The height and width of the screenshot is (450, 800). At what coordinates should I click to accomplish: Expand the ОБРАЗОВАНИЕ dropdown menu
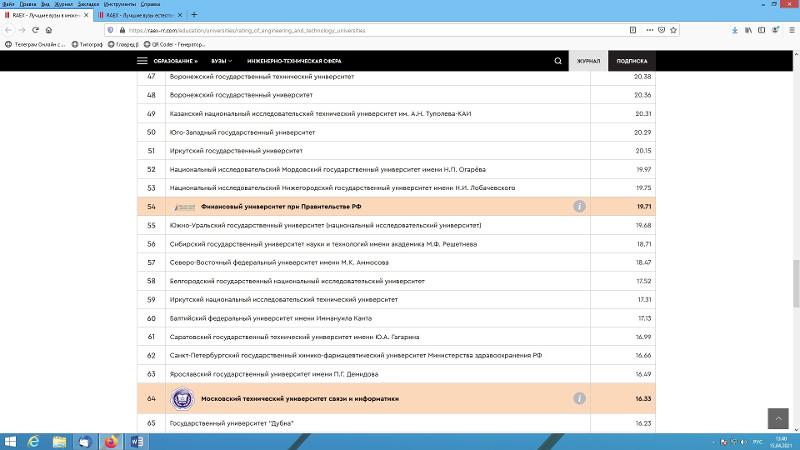(x=176, y=61)
